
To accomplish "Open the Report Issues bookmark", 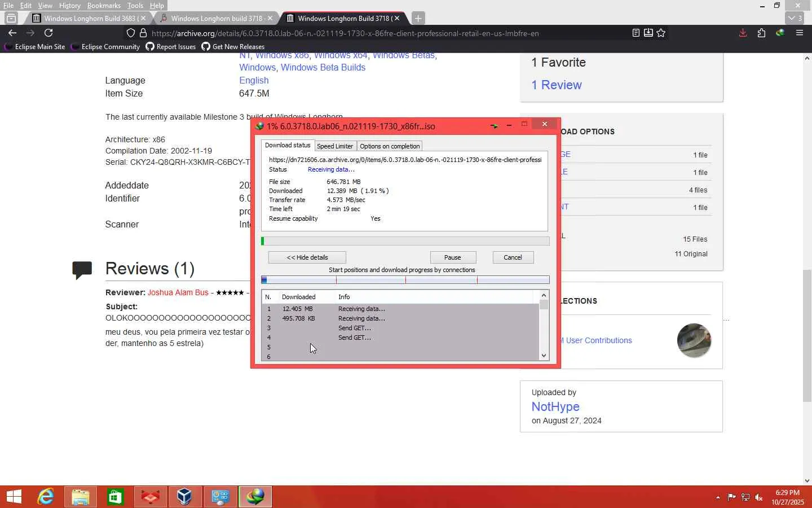I will coord(171,47).
